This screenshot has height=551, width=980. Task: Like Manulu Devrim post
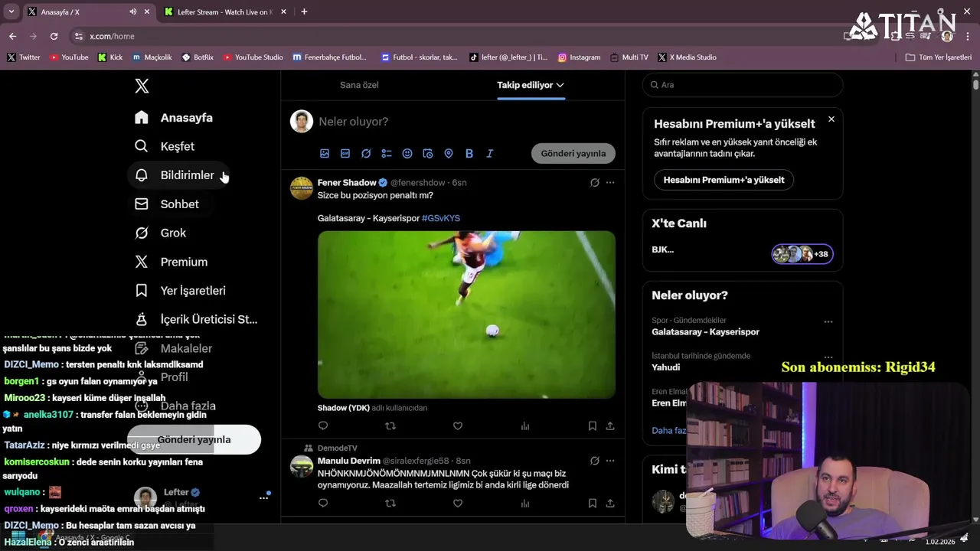(458, 504)
